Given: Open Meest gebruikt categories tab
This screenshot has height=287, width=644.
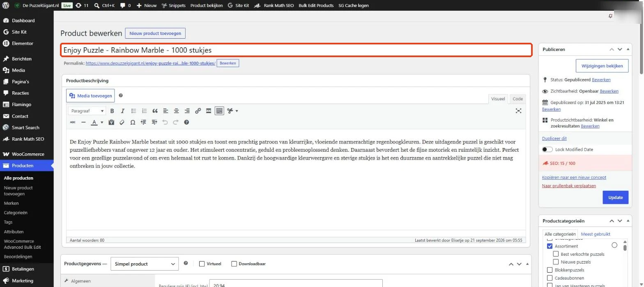Looking at the screenshot, I should pos(596,234).
